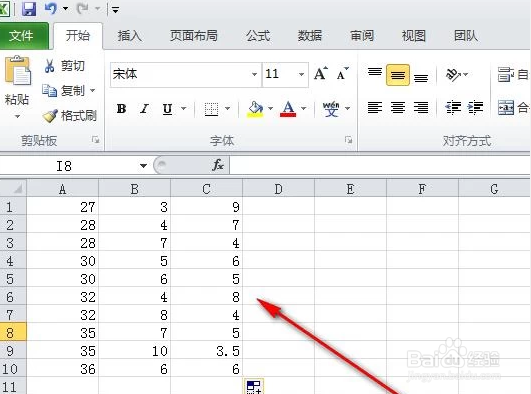Toggle Align Text Left icon

click(x=375, y=108)
